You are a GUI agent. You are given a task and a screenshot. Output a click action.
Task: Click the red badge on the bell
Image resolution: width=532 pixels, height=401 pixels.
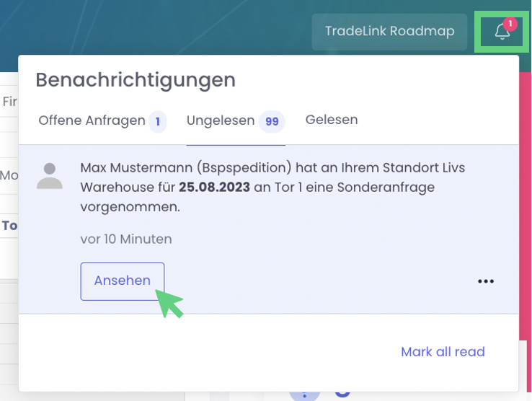coord(510,24)
